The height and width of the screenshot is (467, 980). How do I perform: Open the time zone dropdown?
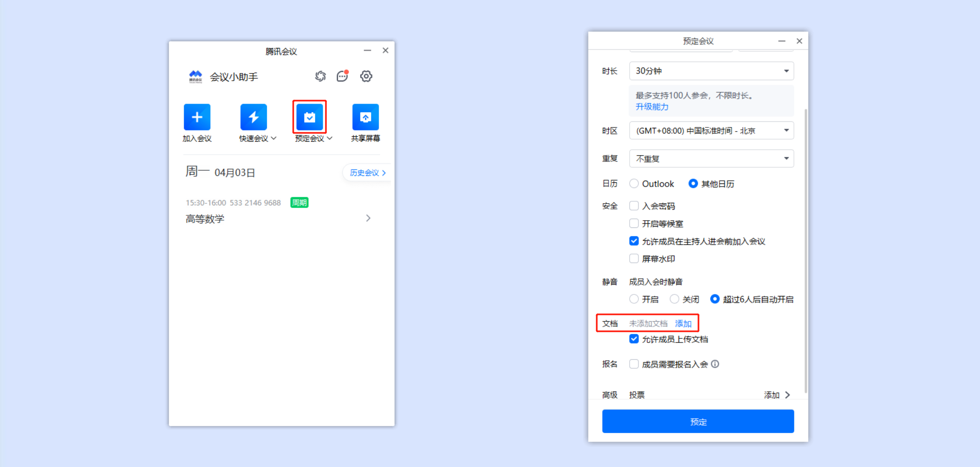coord(712,131)
